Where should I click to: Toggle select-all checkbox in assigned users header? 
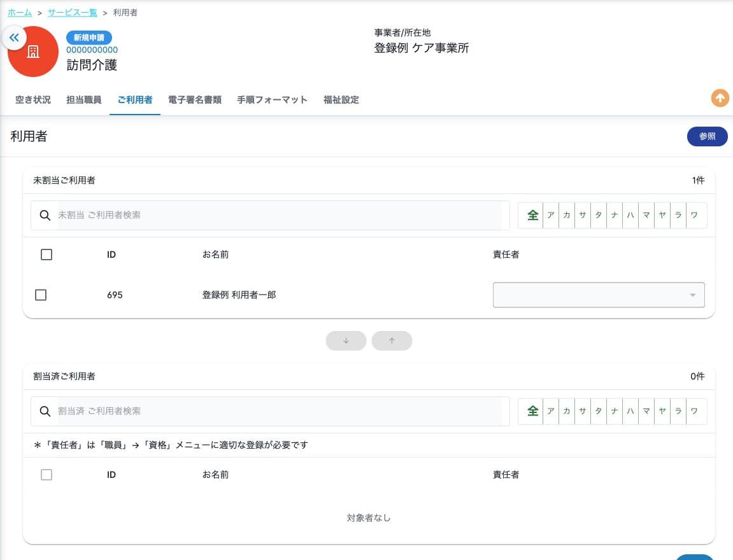click(46, 475)
